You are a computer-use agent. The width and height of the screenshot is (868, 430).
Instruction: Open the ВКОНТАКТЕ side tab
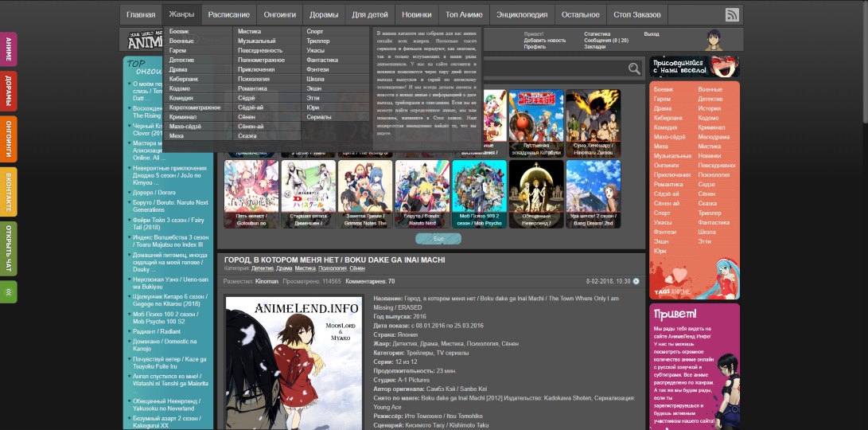(x=8, y=192)
